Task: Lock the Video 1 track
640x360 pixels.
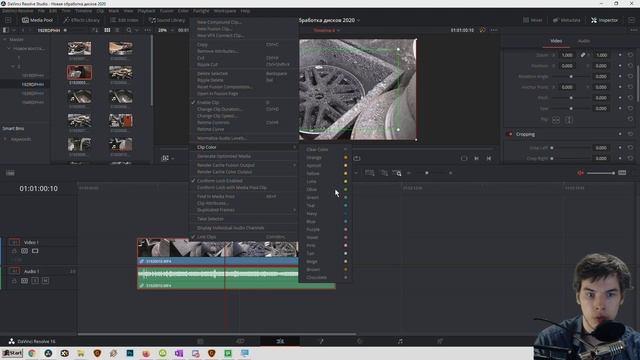Action: (x=14, y=251)
